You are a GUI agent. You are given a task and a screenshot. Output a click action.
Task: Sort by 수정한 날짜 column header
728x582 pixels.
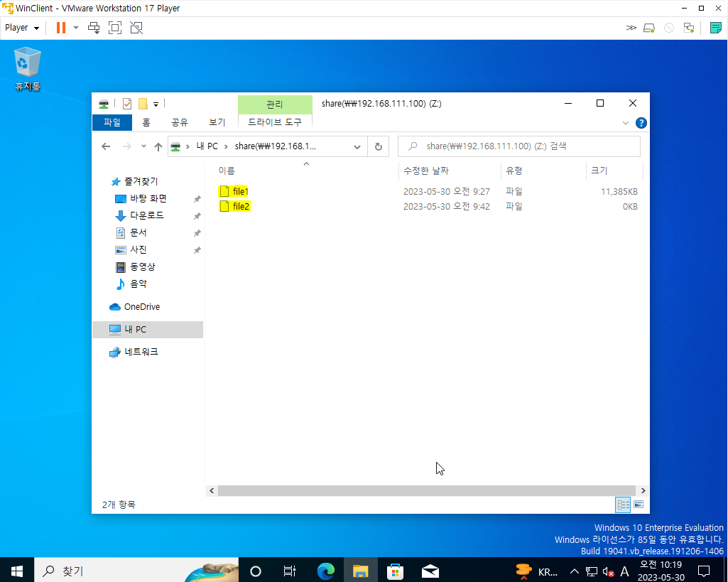tap(450, 171)
